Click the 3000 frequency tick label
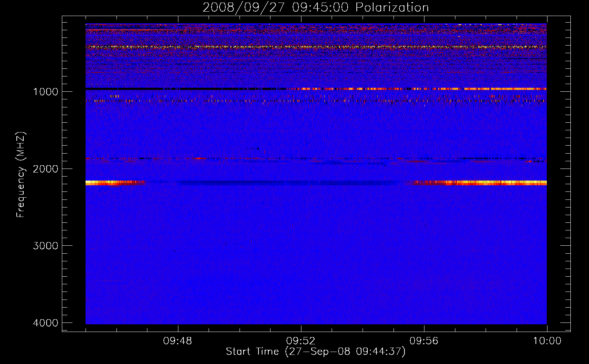The height and width of the screenshot is (364, 589). (x=46, y=246)
